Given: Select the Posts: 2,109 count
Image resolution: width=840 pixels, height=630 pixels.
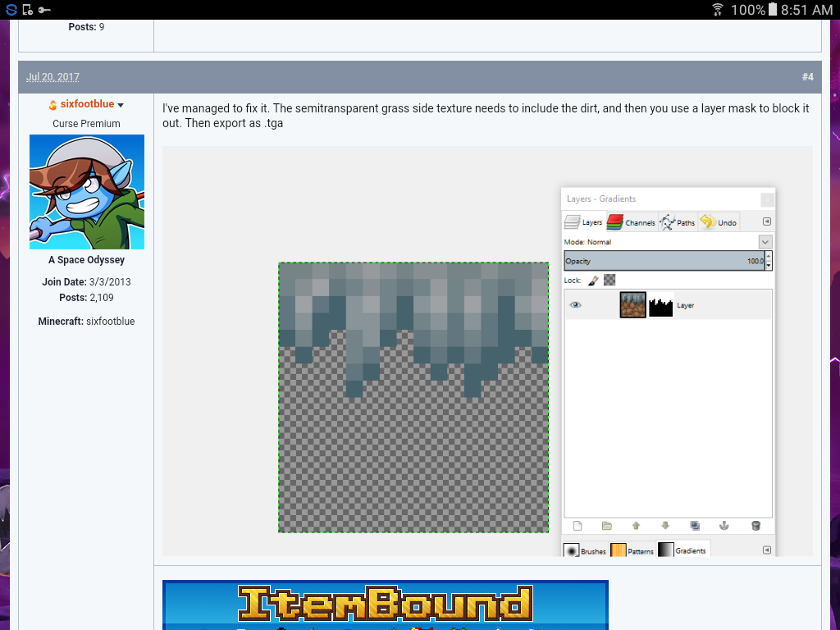Looking at the screenshot, I should coord(86,297).
